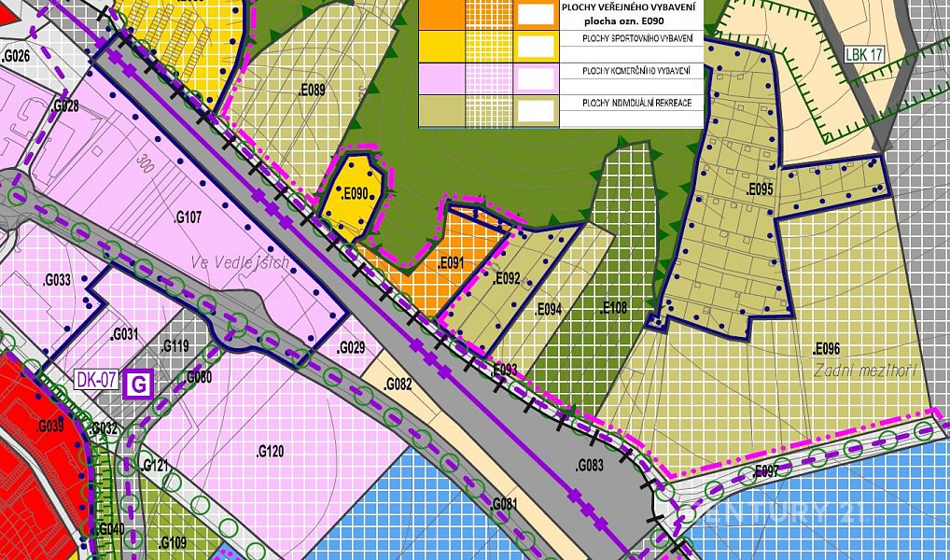This screenshot has height=560, width=950.
Task: Select parcel label .E108
Action: point(613,308)
